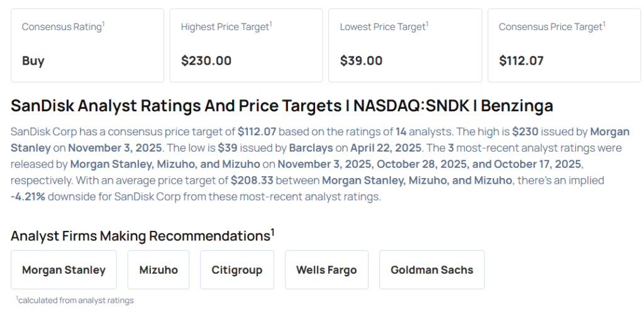Click the SanDisk Analyst Ratings page heading
Image resolution: width=644 pixels, height=329 pixels.
pyautogui.click(x=282, y=106)
